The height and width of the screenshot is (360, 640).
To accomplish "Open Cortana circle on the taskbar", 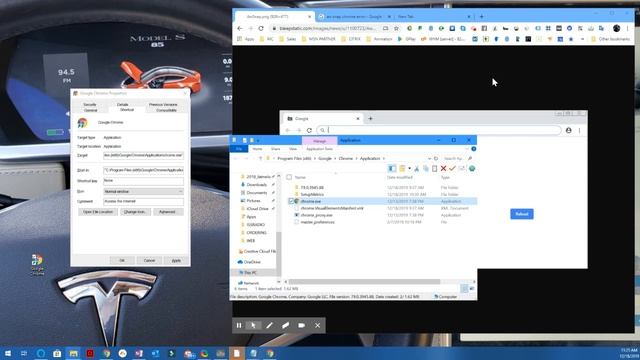I will coord(40,353).
